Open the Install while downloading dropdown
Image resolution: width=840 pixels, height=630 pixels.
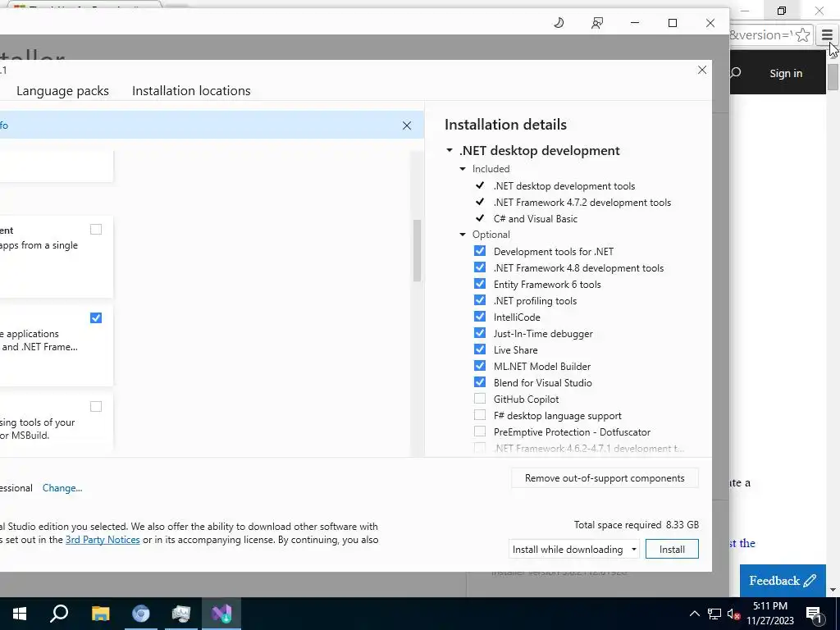(573, 549)
